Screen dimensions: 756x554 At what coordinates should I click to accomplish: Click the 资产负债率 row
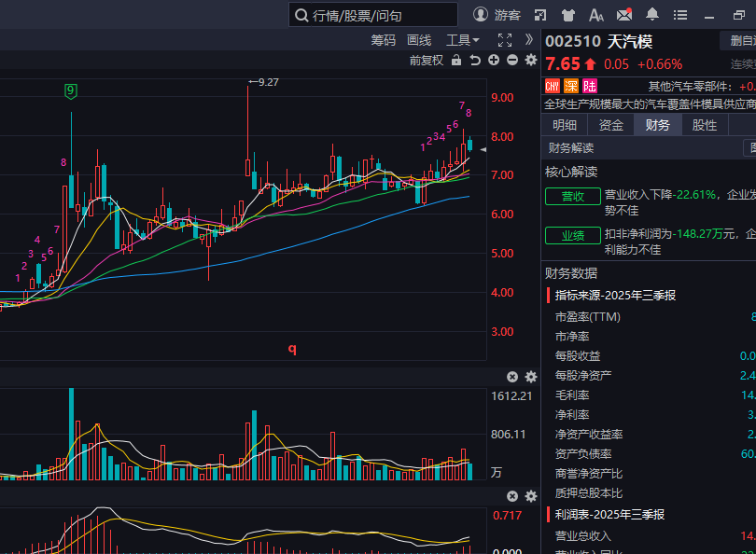[x=649, y=454]
